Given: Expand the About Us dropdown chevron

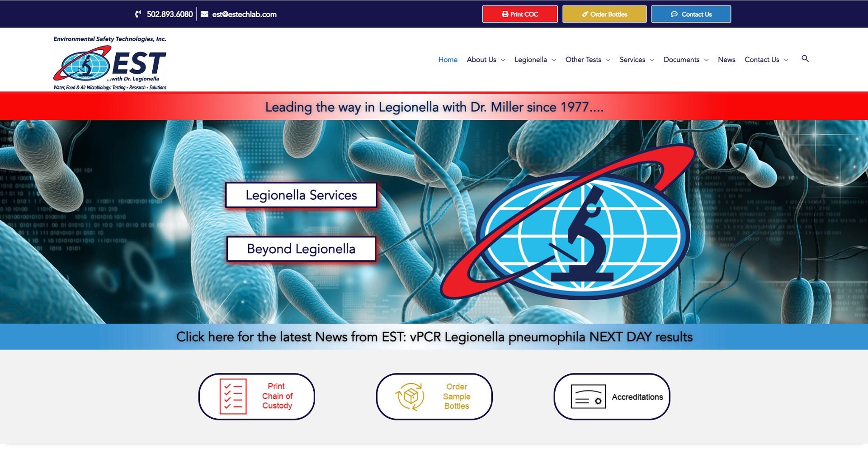Looking at the screenshot, I should coord(503,60).
